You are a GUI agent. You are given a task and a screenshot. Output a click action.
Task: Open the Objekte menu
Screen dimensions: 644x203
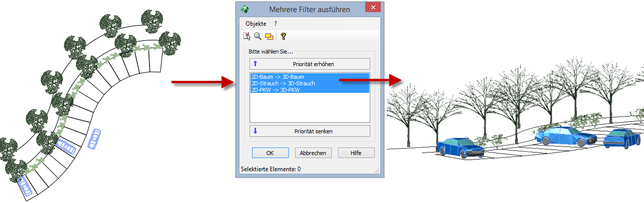(x=256, y=24)
